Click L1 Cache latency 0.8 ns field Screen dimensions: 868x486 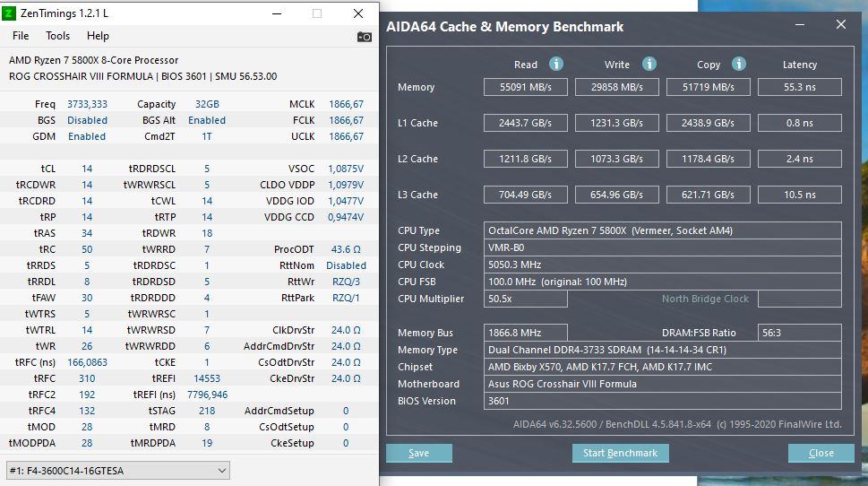tap(799, 123)
